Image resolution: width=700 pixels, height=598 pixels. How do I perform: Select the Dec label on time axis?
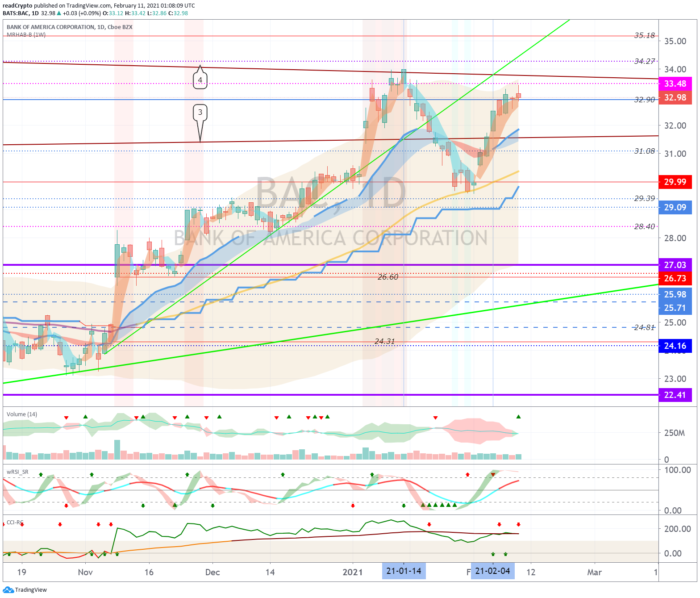[212, 572]
